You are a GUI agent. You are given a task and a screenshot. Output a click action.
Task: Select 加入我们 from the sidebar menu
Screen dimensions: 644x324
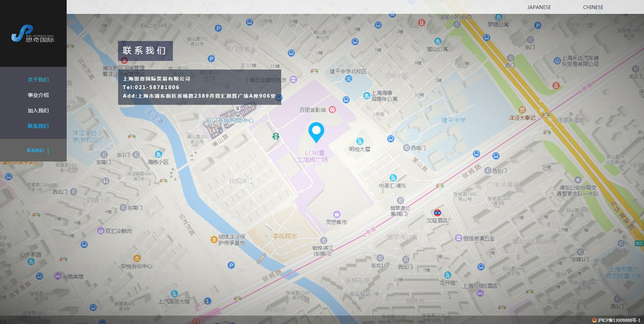click(38, 111)
